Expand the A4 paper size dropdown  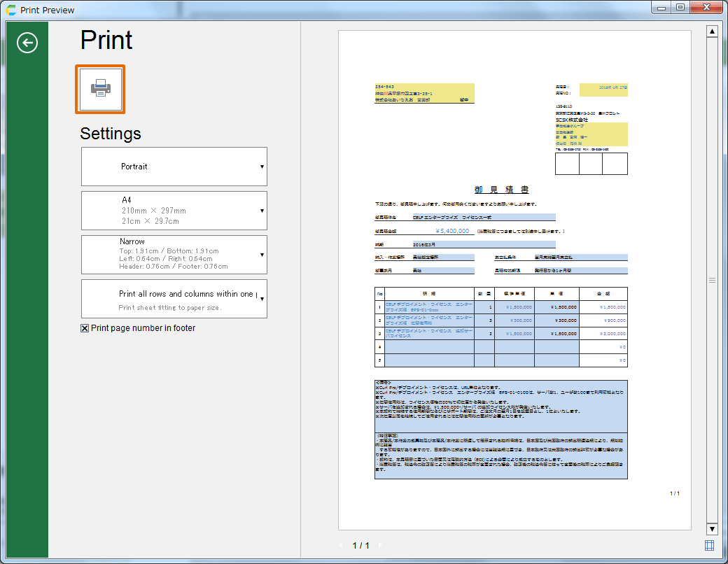click(x=174, y=211)
